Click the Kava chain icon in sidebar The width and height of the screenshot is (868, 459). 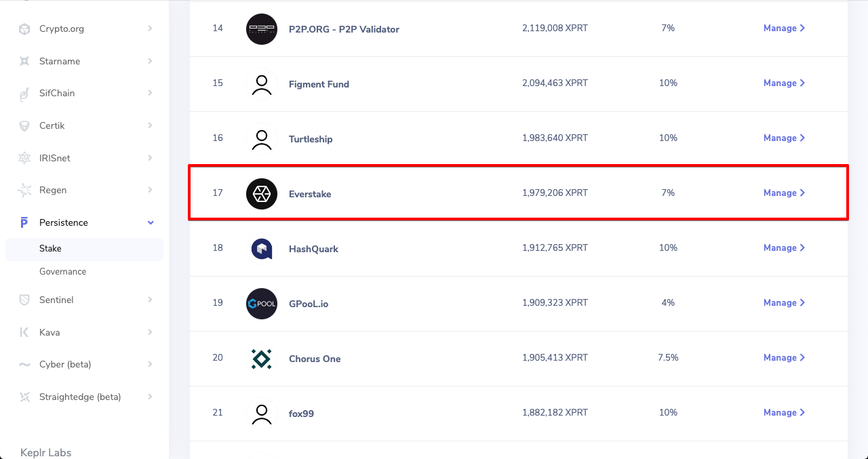coord(24,332)
